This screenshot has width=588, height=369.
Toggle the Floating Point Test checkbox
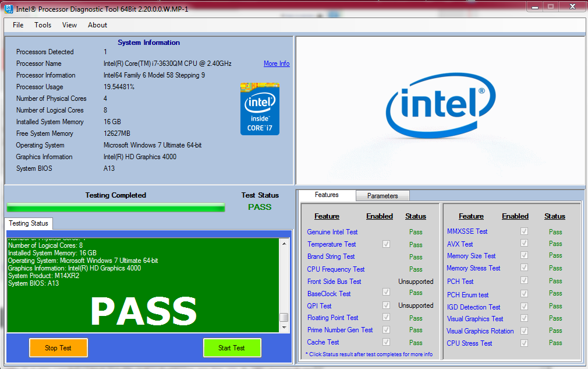pos(386,317)
